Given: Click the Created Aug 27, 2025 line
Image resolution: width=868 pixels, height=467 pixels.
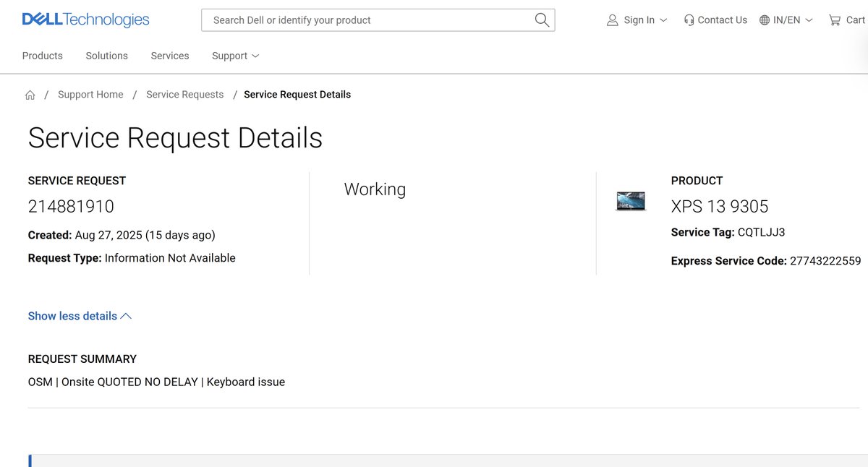Looking at the screenshot, I should point(122,235).
